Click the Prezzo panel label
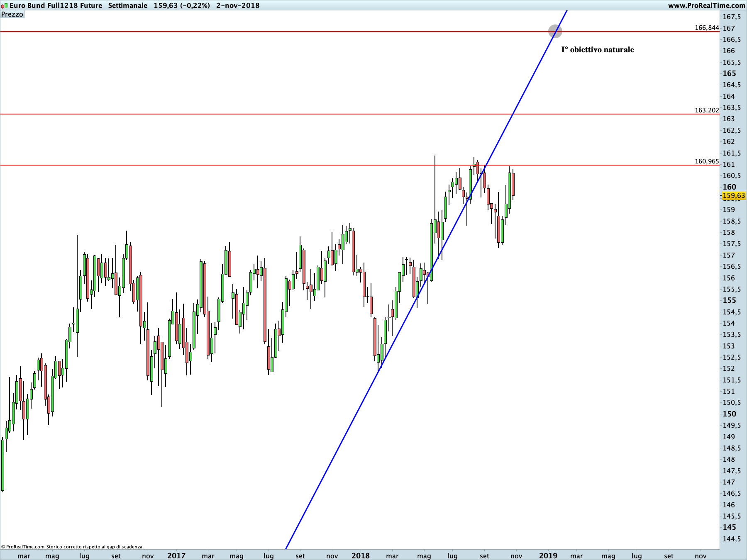 [x=12, y=15]
